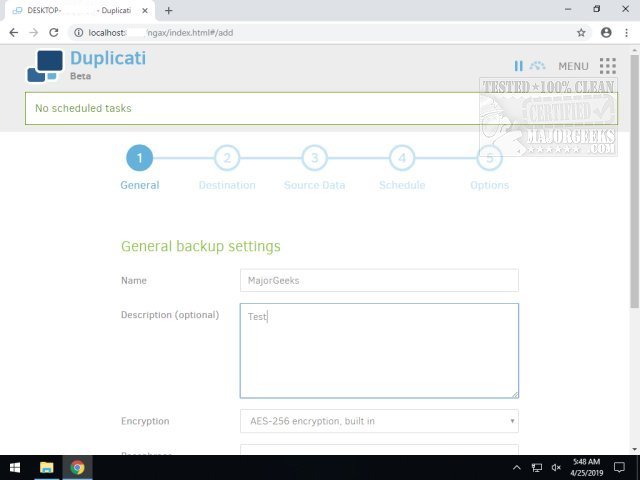The height and width of the screenshot is (480, 640).
Task: Go to step 3 Source Data
Action: click(x=314, y=158)
